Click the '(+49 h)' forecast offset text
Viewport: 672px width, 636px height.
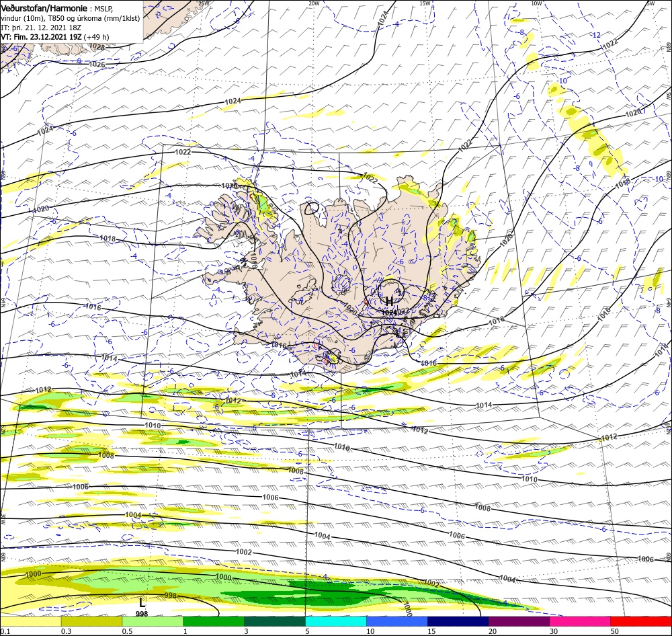click(96, 37)
